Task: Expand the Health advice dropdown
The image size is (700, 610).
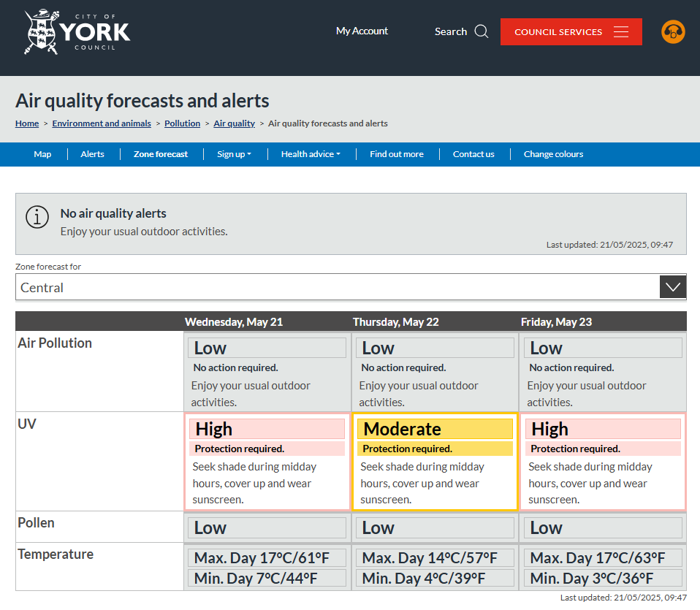Action: (x=311, y=154)
